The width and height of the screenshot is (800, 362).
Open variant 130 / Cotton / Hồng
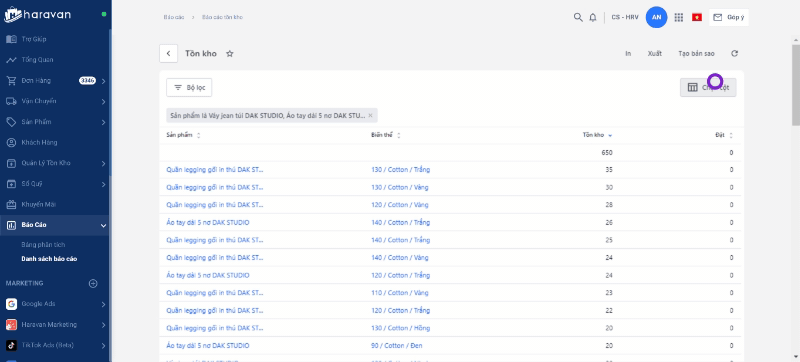(401, 328)
